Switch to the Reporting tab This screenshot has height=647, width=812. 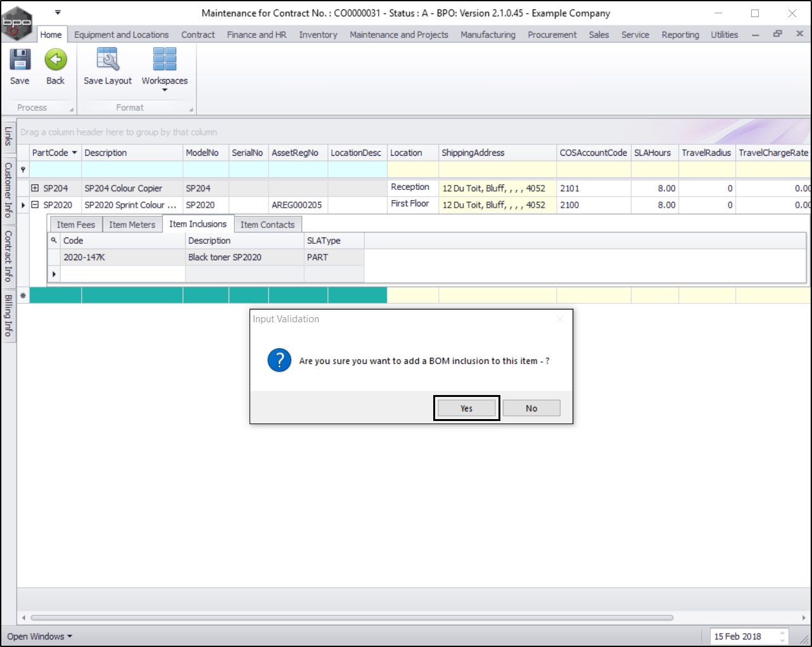[x=680, y=35]
